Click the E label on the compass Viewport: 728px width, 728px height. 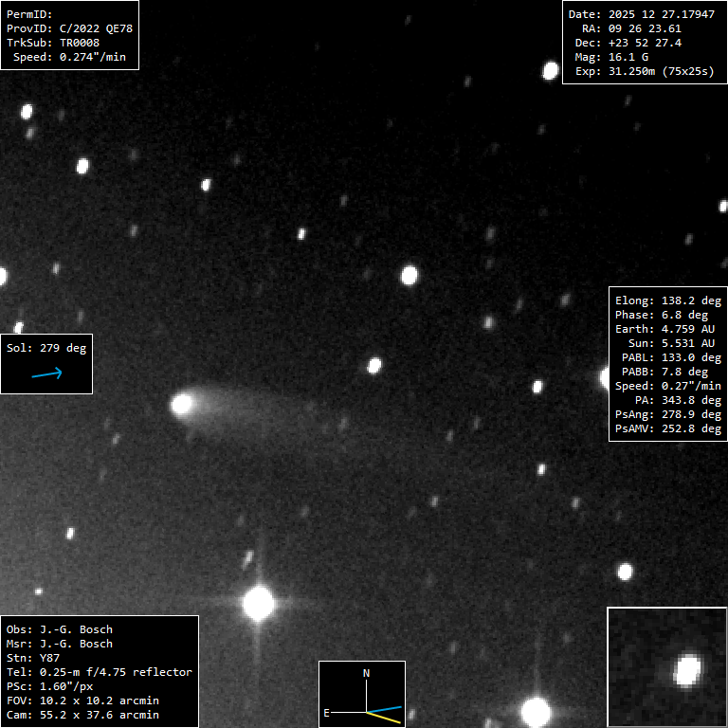click(x=327, y=712)
